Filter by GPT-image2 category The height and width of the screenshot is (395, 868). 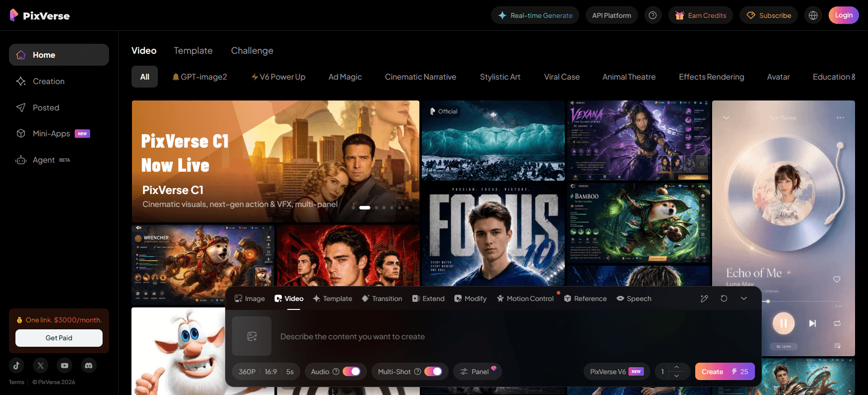tap(200, 77)
